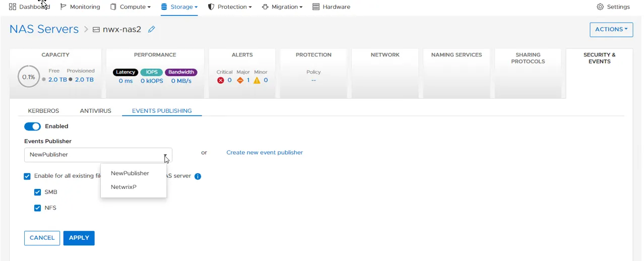Screen dimensions: 644x261
Task: Uncheck the SMB checkbox
Action: tap(37, 192)
